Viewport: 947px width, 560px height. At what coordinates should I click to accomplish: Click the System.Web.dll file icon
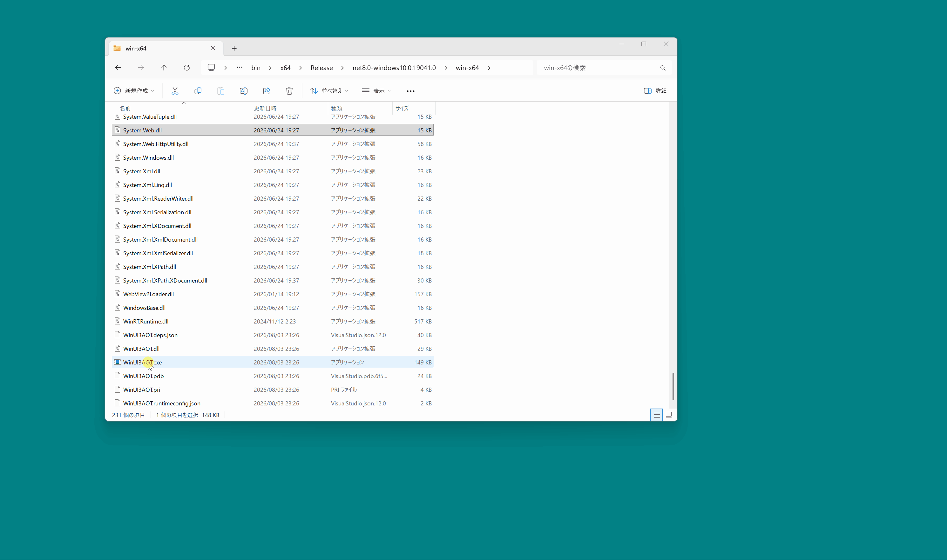coord(118,130)
